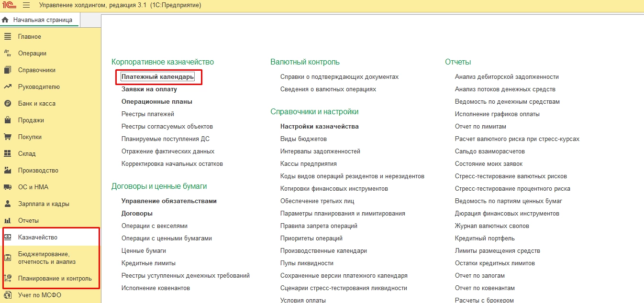644x303 pixels.
Task: Open Пулы ликвидности
Action: point(307,263)
